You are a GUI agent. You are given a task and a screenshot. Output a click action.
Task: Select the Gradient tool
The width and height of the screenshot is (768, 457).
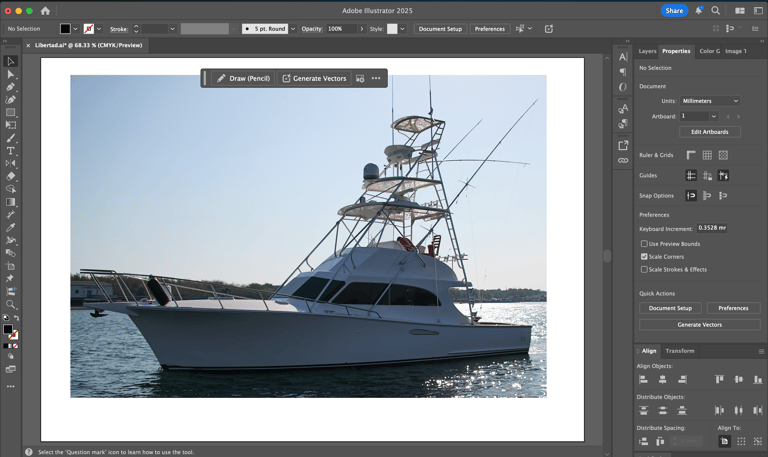pyautogui.click(x=10, y=202)
